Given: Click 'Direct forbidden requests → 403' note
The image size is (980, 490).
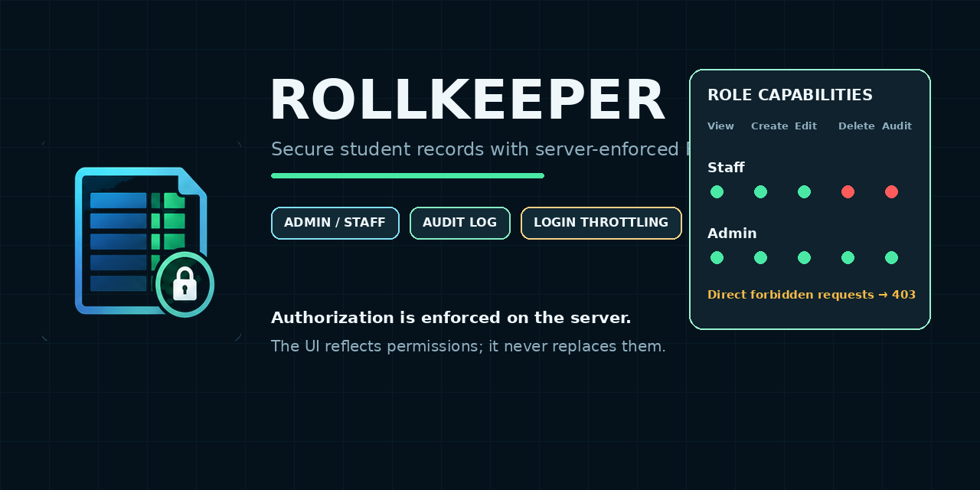Looking at the screenshot, I should pyautogui.click(x=812, y=295).
